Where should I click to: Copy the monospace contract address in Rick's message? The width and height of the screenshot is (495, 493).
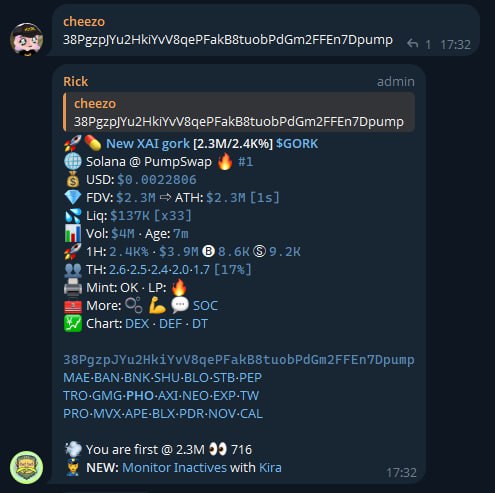coord(239,360)
